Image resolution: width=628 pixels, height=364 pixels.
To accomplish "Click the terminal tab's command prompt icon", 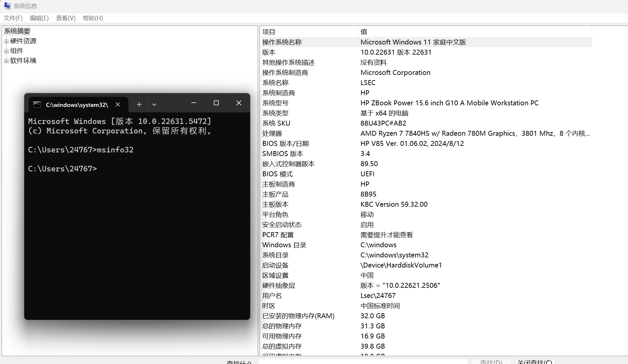I will click(x=37, y=104).
